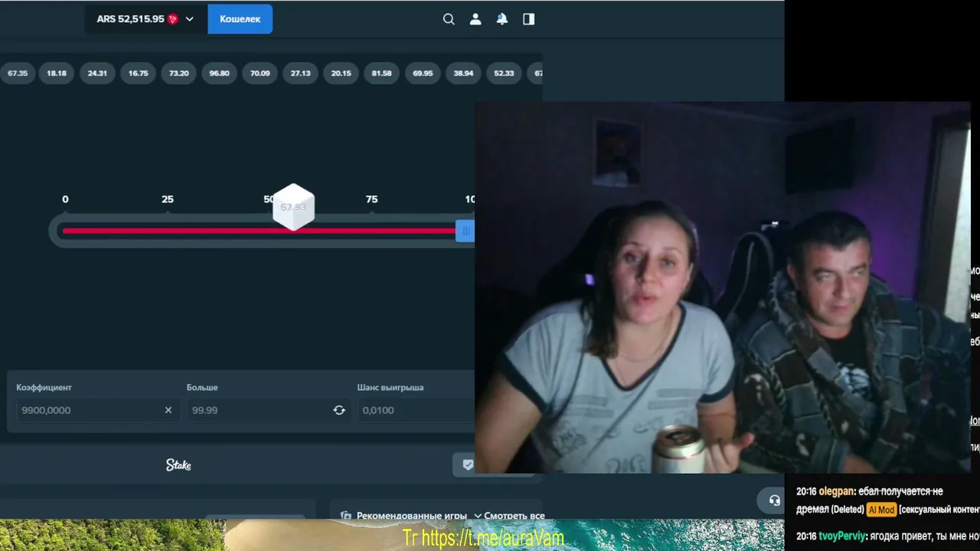The image size is (980, 551).
Task: Click the webcam video overlay
Action: [x=723, y=288]
